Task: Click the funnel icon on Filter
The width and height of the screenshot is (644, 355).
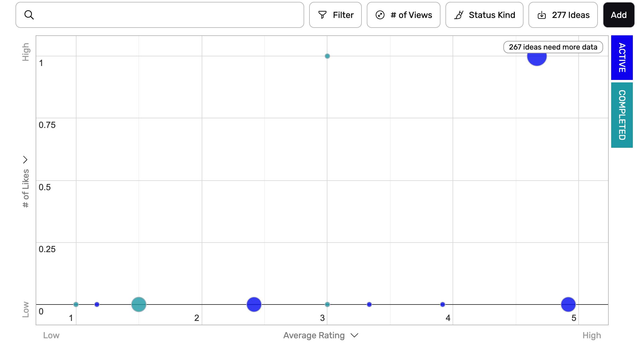Action: click(x=322, y=15)
